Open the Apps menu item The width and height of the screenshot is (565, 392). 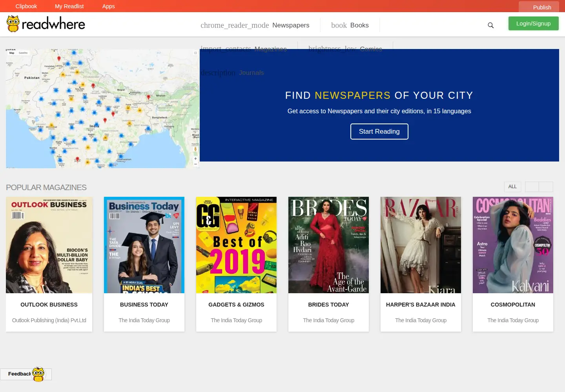(108, 6)
